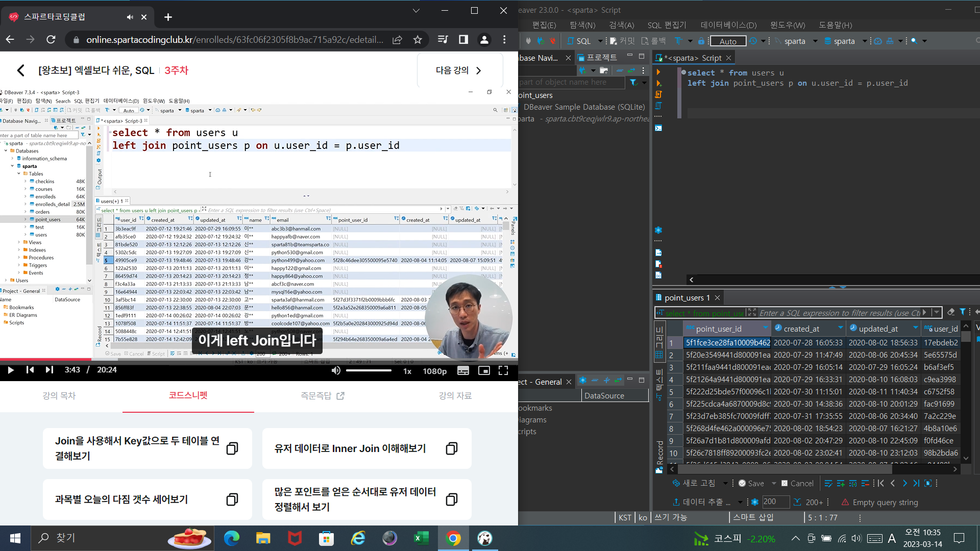The height and width of the screenshot is (551, 980).
Task: Skip to next video track button
Action: click(49, 370)
